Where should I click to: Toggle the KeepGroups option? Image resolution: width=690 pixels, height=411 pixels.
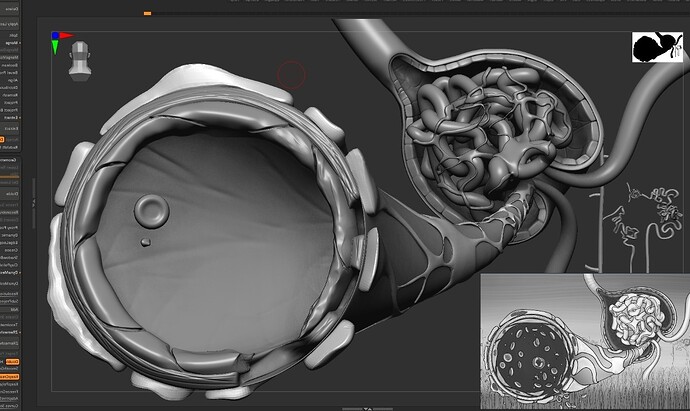pyautogui.click(x=10, y=384)
